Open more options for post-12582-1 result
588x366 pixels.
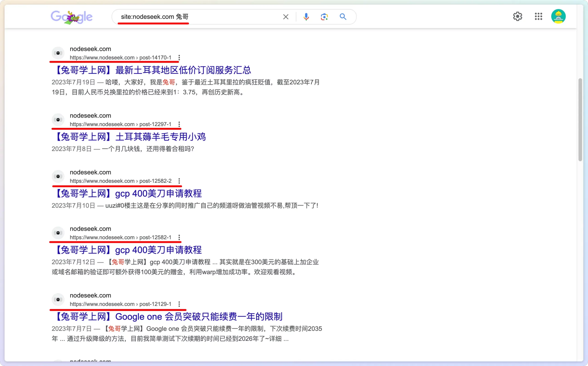(179, 237)
